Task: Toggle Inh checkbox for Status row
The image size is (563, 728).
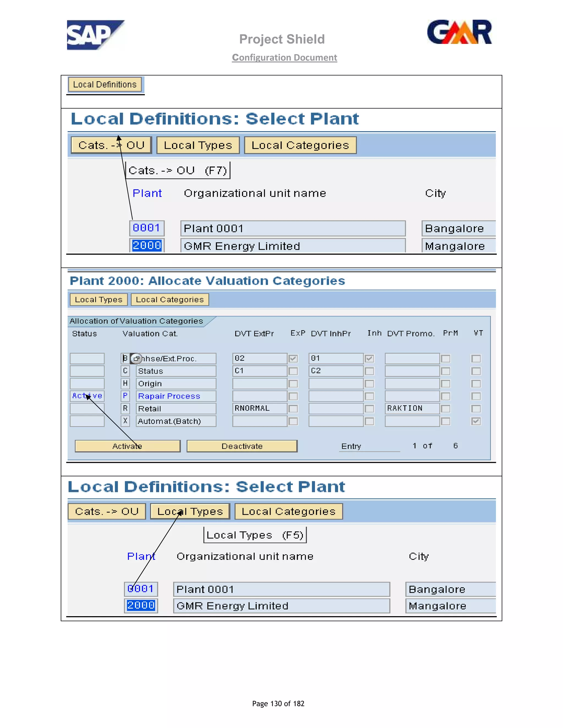Action: (x=369, y=371)
